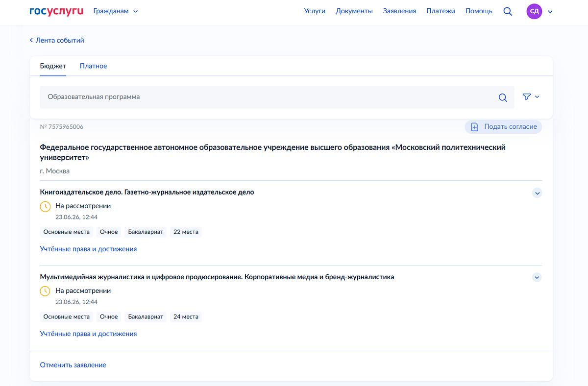This screenshot has height=386, width=588.
Task: Open the Помощь menu item
Action: 479,11
